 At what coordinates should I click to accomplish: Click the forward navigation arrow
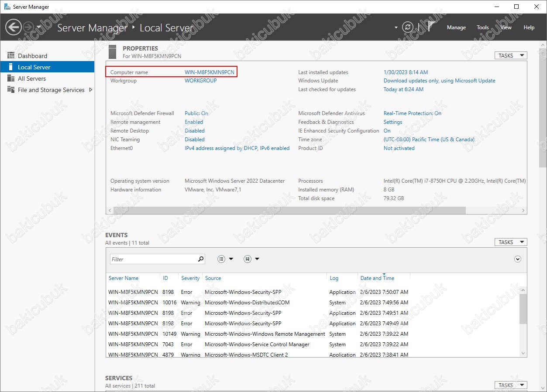(x=28, y=27)
